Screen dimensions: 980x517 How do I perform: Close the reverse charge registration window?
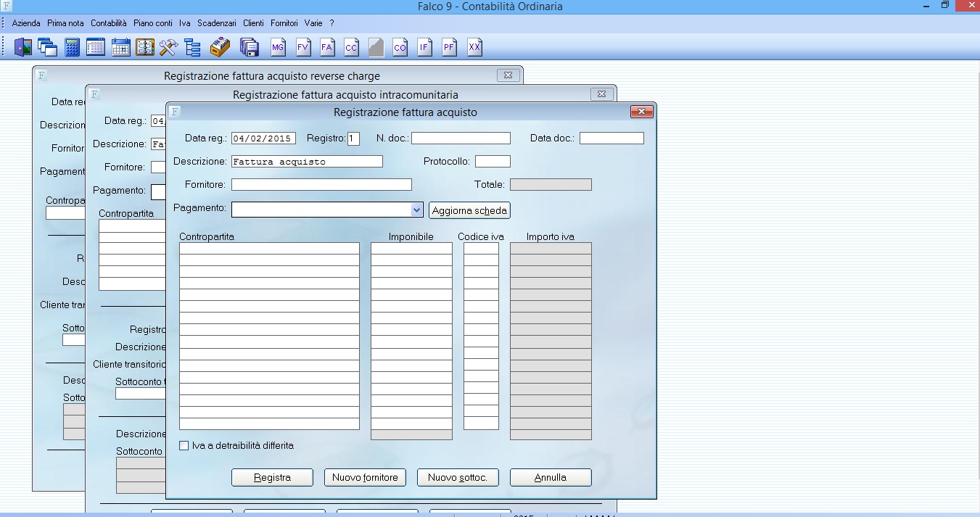[508, 75]
